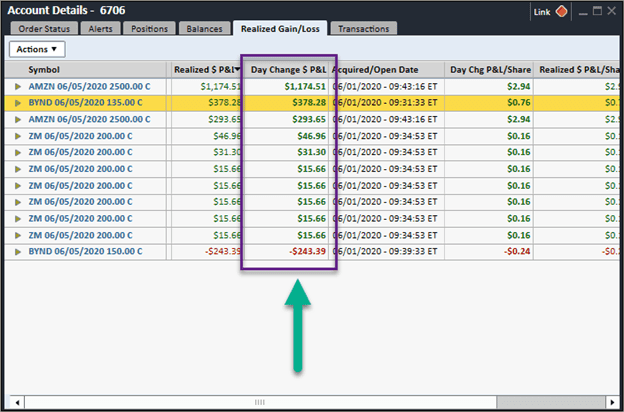Select the symbol BYND 06/05/2020 135.00 C

click(85, 103)
